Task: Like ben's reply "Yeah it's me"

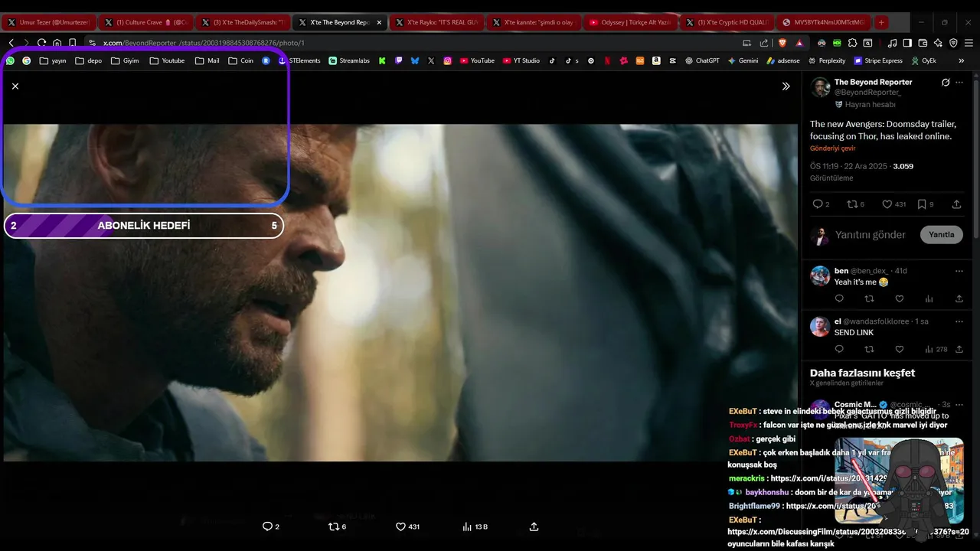Action: (x=900, y=298)
